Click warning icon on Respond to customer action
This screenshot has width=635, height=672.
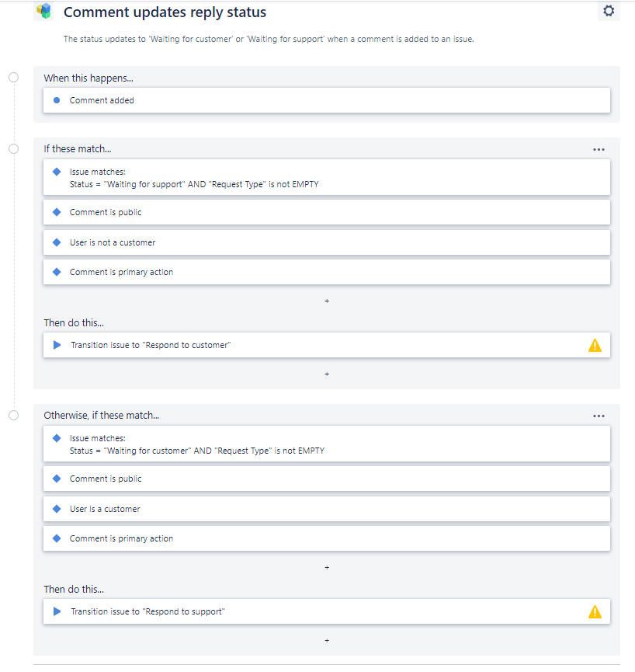[x=595, y=345]
